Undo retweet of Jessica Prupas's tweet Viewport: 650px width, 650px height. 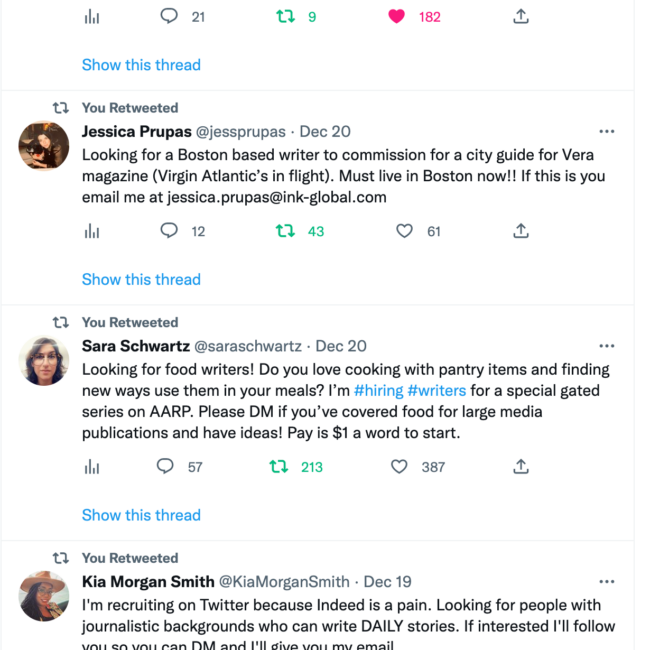285,231
